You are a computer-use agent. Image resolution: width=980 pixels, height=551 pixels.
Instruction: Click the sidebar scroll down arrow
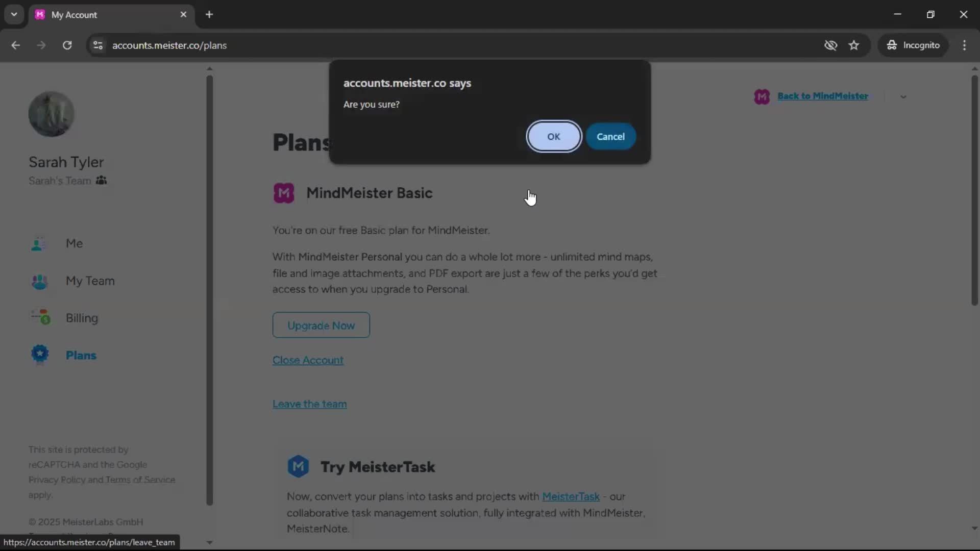point(209,543)
